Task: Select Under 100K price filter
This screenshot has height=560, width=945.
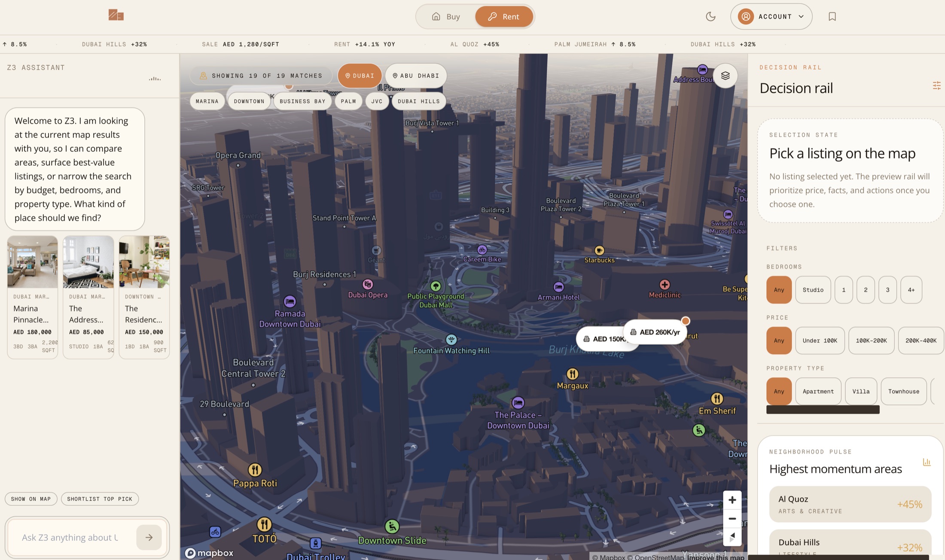Action: point(820,341)
